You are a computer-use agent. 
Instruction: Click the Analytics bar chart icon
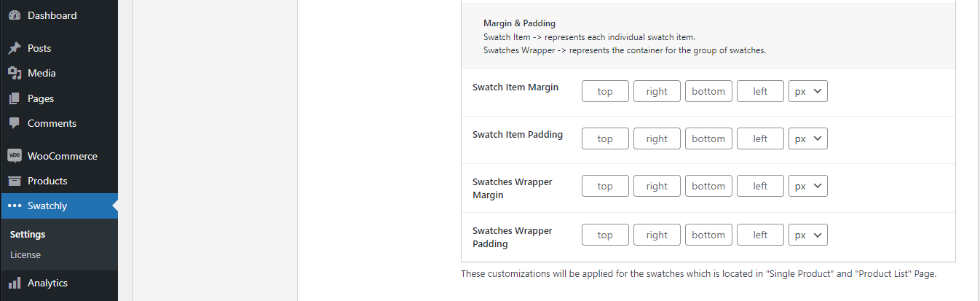point(14,283)
